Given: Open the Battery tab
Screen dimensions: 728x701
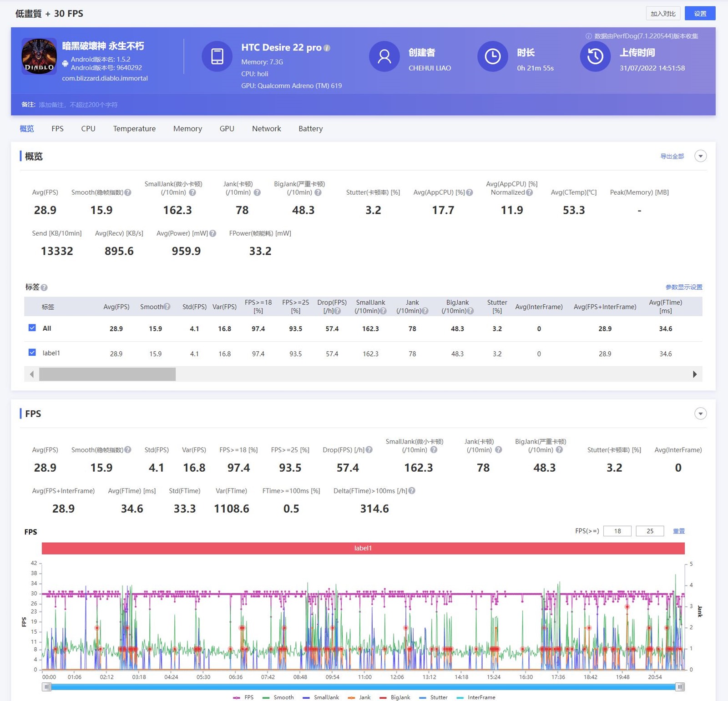Looking at the screenshot, I should 310,129.
